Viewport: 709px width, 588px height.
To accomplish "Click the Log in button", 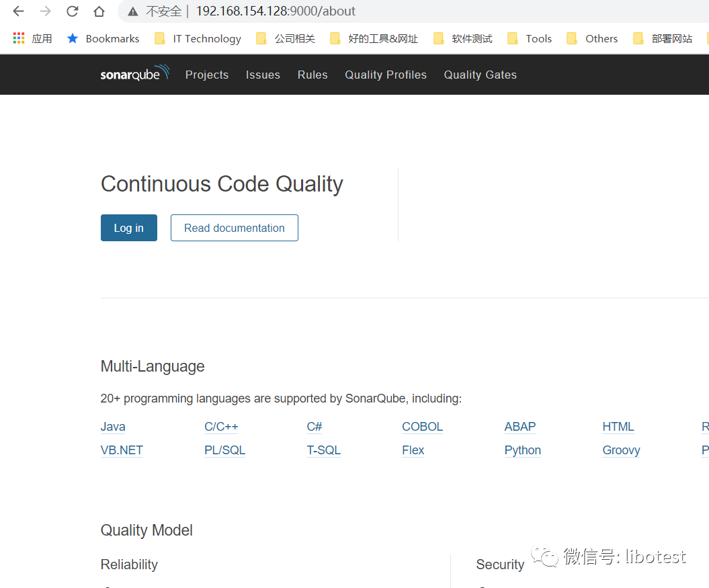I will click(x=129, y=228).
